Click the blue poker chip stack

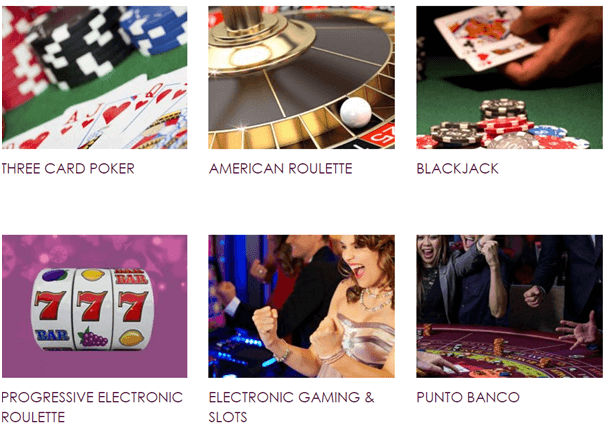click(x=154, y=29)
